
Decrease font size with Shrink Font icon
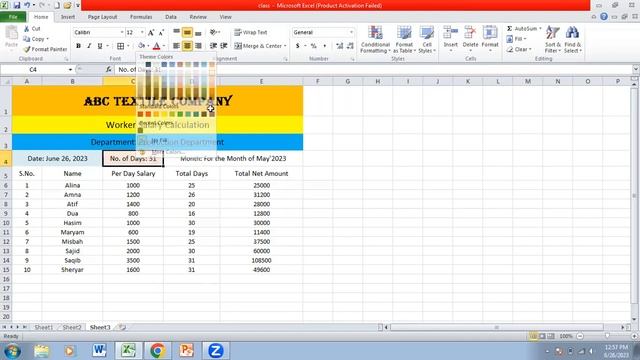click(x=161, y=32)
